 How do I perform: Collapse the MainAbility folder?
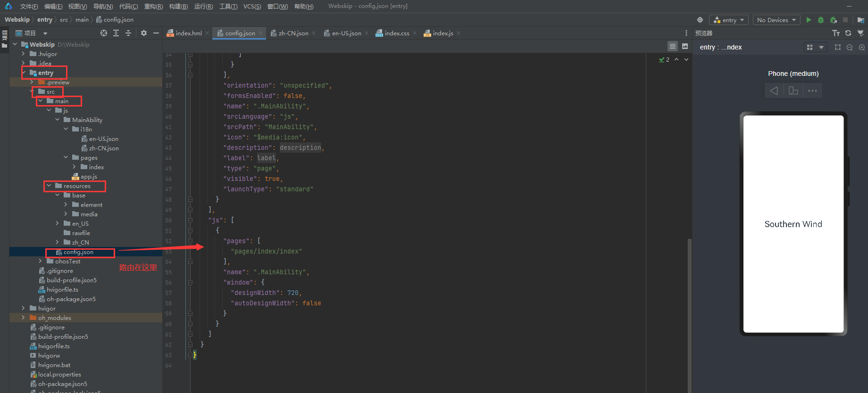(57, 120)
